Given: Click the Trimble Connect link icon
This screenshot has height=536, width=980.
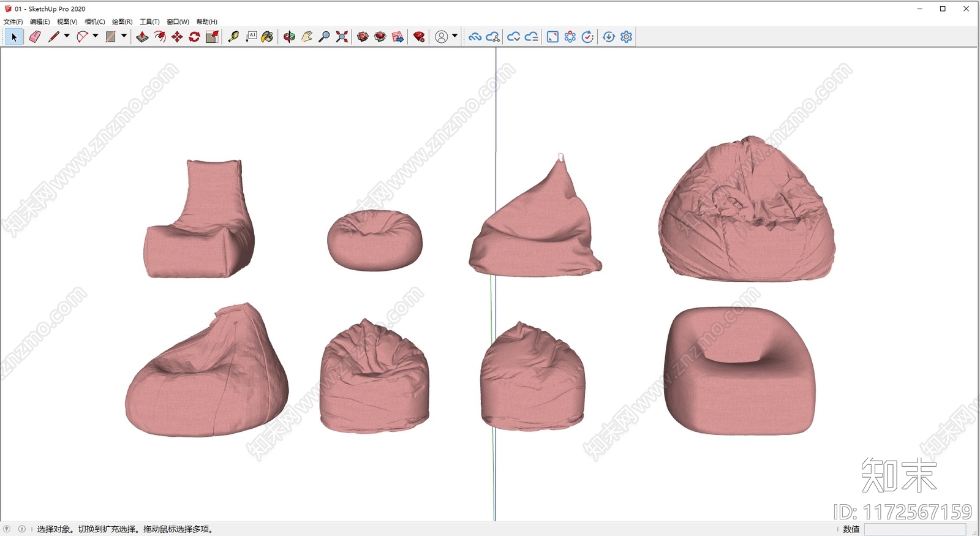Looking at the screenshot, I should click(475, 37).
